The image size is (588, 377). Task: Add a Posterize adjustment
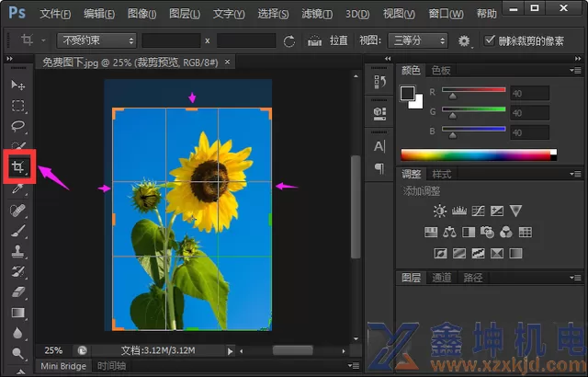[459, 253]
